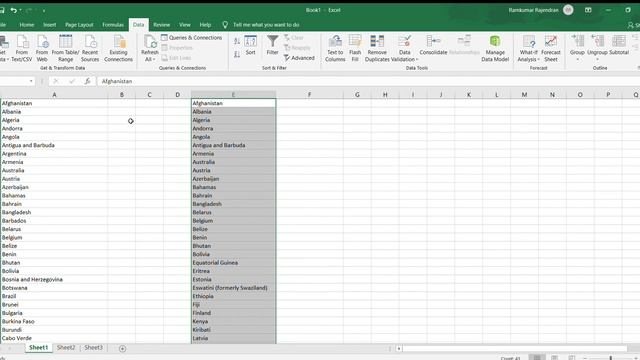Open the Review tab
The image size is (640, 360).
(x=162, y=25)
